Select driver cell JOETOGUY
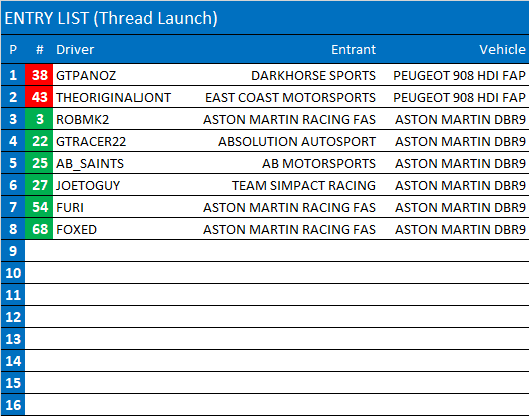This screenshot has height=416, width=529. click(x=88, y=185)
